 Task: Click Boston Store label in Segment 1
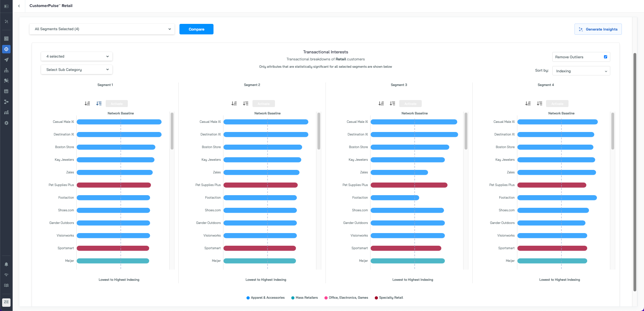(65, 147)
